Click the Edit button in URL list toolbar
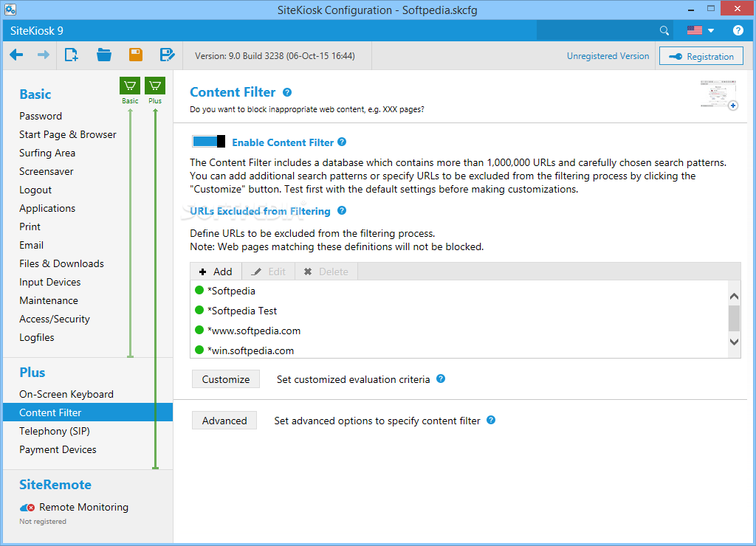The height and width of the screenshot is (546, 756). coord(269,272)
